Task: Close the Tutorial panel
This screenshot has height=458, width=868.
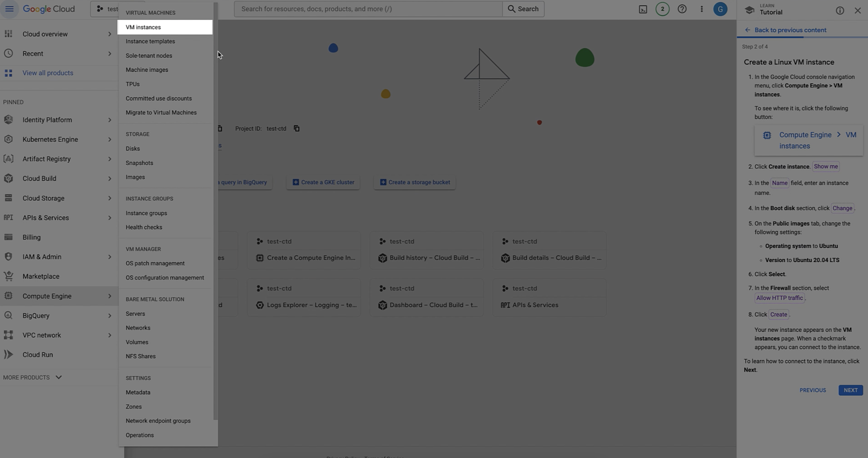Action: (857, 11)
